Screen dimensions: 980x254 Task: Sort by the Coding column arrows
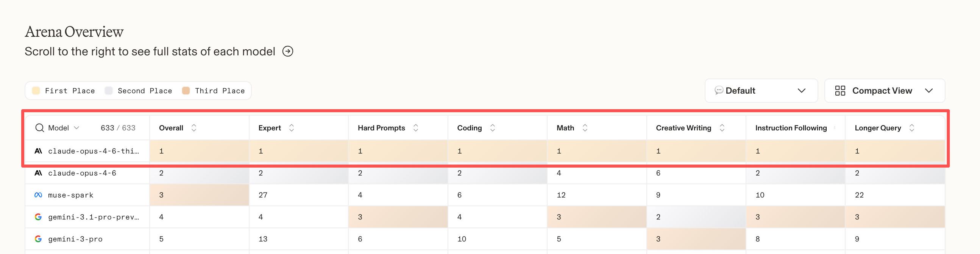pyautogui.click(x=492, y=128)
